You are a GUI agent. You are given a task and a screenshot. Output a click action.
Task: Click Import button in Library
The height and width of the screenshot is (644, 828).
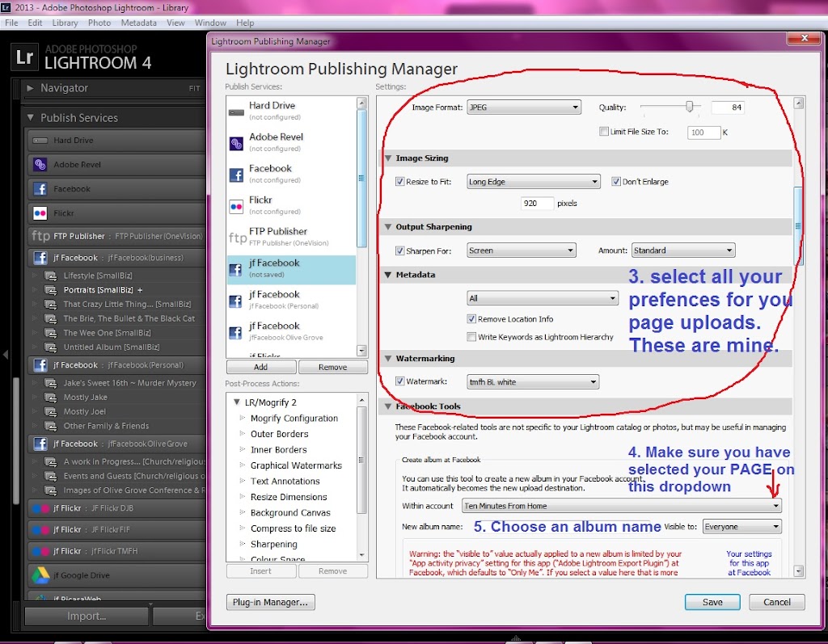(87, 616)
